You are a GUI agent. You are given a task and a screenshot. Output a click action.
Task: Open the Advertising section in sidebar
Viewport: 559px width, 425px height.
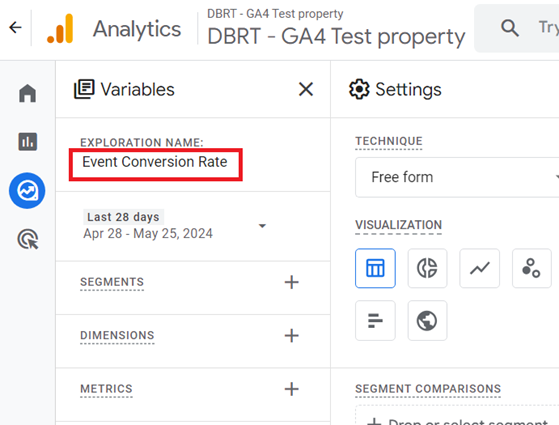click(28, 239)
